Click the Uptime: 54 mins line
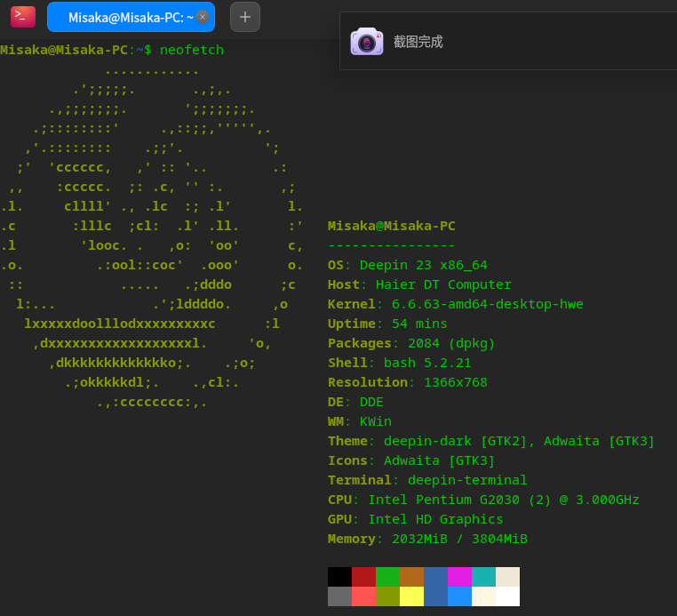The height and width of the screenshot is (616, 677). [387, 324]
